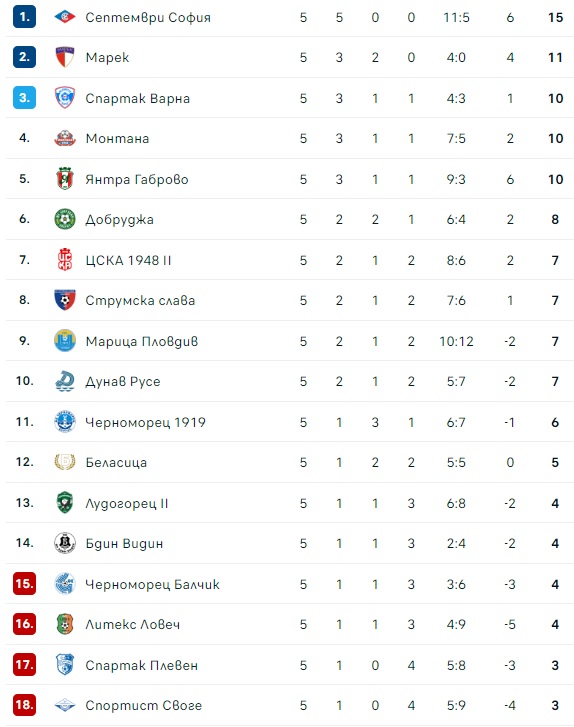Click the Спартак Плевен team link

142,665
